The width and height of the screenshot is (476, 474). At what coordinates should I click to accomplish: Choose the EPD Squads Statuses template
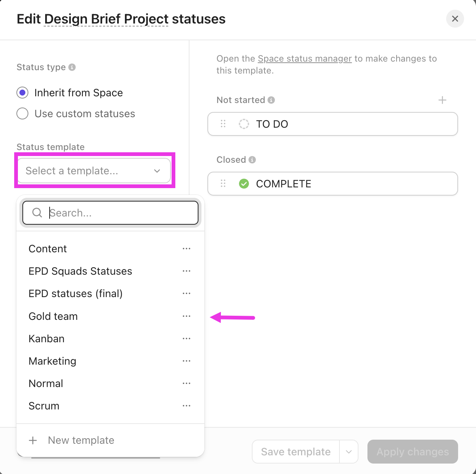(x=80, y=271)
